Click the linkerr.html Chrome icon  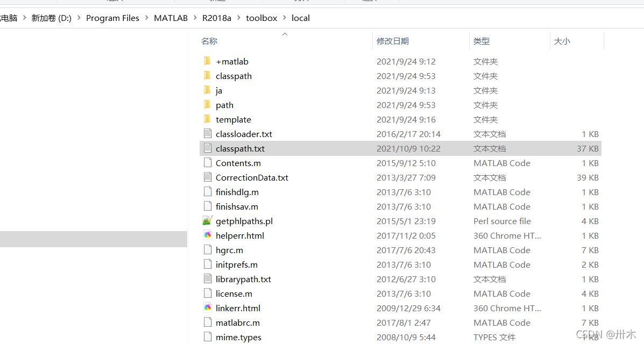point(208,307)
